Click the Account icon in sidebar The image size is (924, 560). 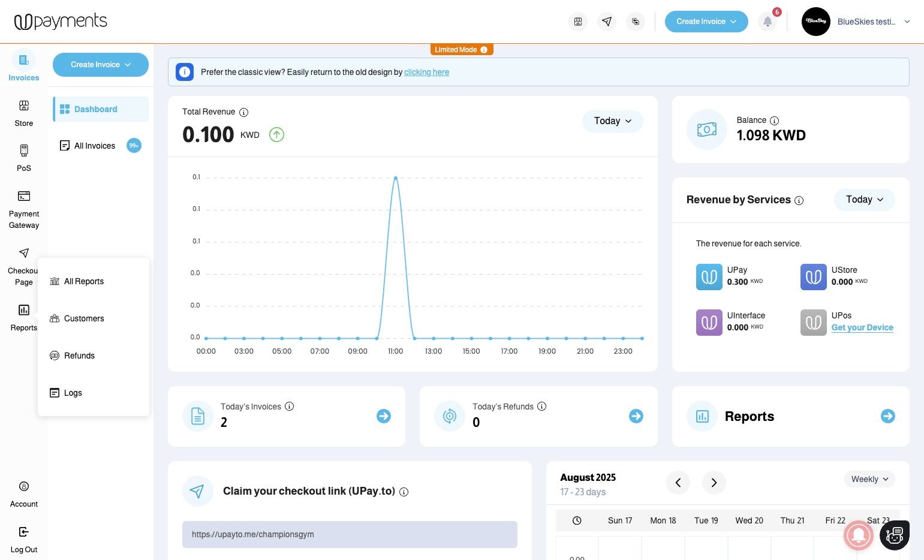pos(24,486)
